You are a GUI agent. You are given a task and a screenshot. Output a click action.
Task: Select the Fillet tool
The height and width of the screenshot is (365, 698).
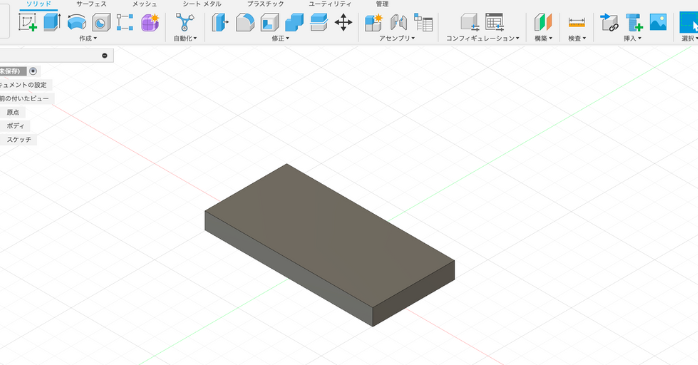pyautogui.click(x=245, y=22)
